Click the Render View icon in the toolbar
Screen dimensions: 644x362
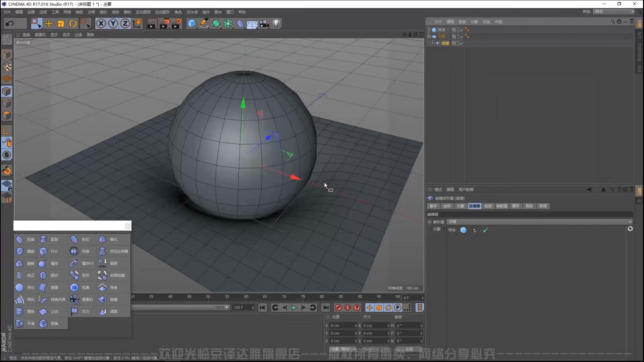click(152, 23)
